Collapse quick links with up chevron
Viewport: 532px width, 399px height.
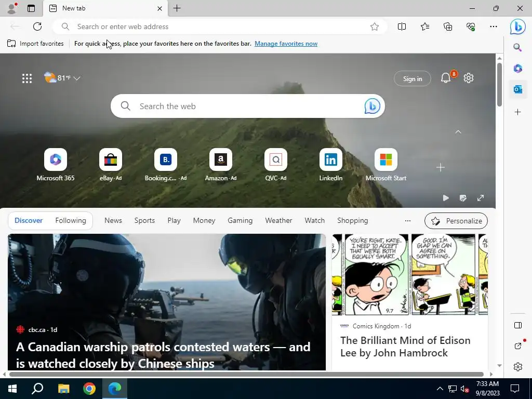point(458,131)
